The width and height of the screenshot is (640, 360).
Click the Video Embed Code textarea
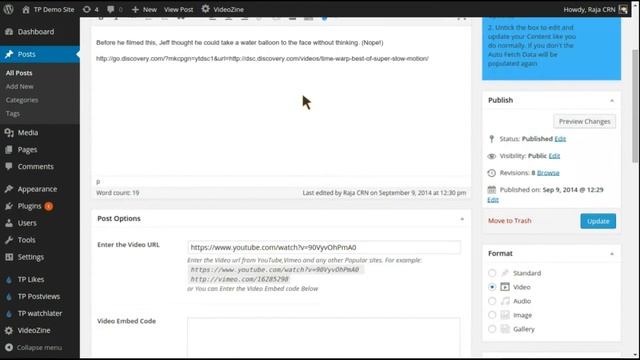[x=324, y=337]
